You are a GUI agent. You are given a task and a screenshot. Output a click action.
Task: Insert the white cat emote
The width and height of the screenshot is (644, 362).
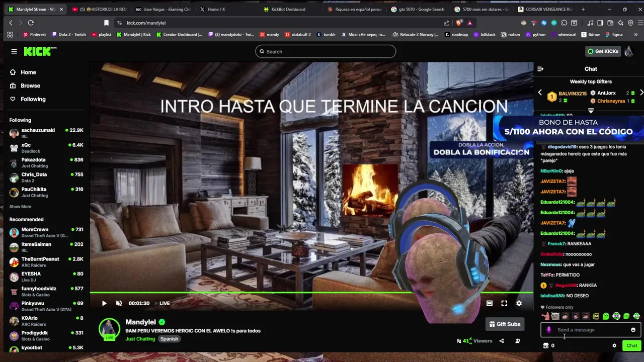pos(555,316)
